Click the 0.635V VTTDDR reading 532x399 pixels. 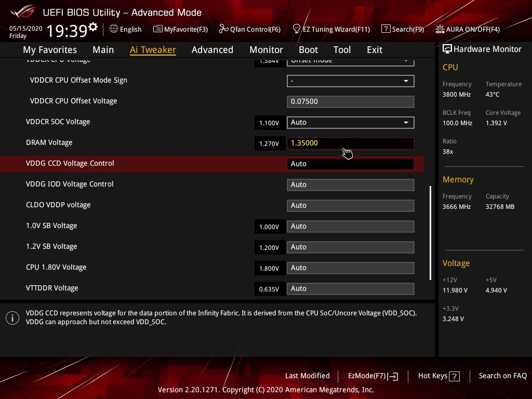point(270,289)
